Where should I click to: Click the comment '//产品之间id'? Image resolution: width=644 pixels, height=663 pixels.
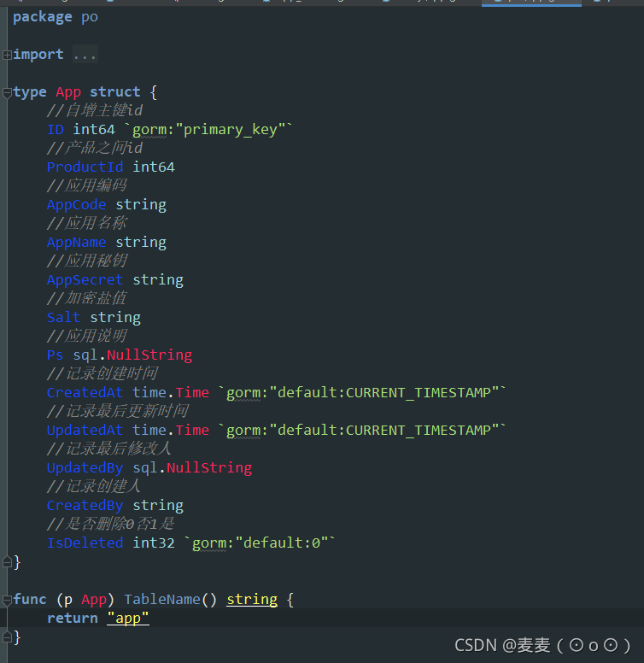pos(95,148)
